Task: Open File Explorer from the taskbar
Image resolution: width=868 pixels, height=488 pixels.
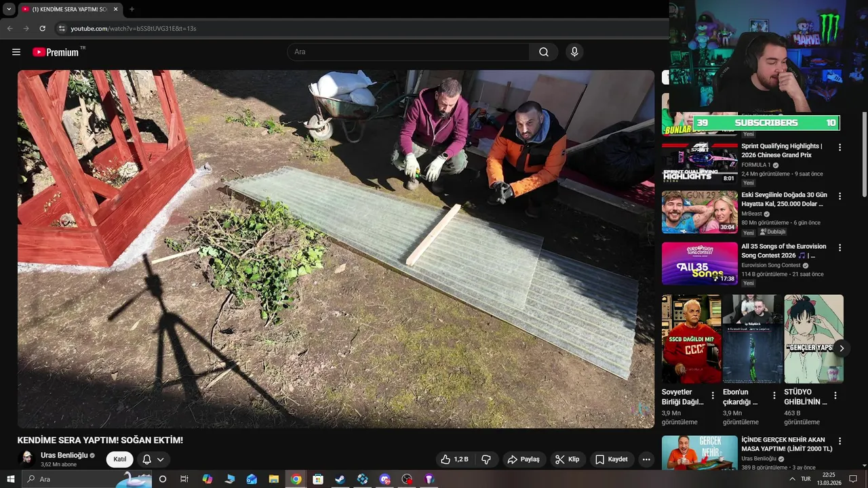Action: 274,479
